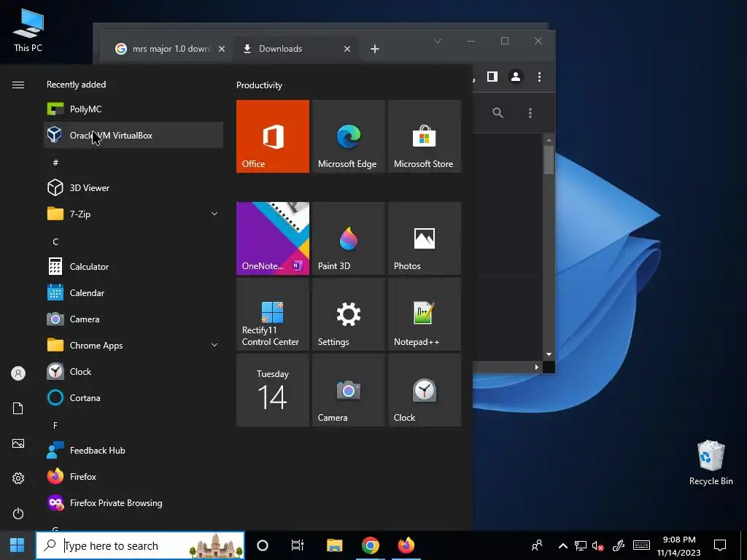Open File Explorer on taskbar
This screenshot has height=560, width=747.
(x=334, y=545)
